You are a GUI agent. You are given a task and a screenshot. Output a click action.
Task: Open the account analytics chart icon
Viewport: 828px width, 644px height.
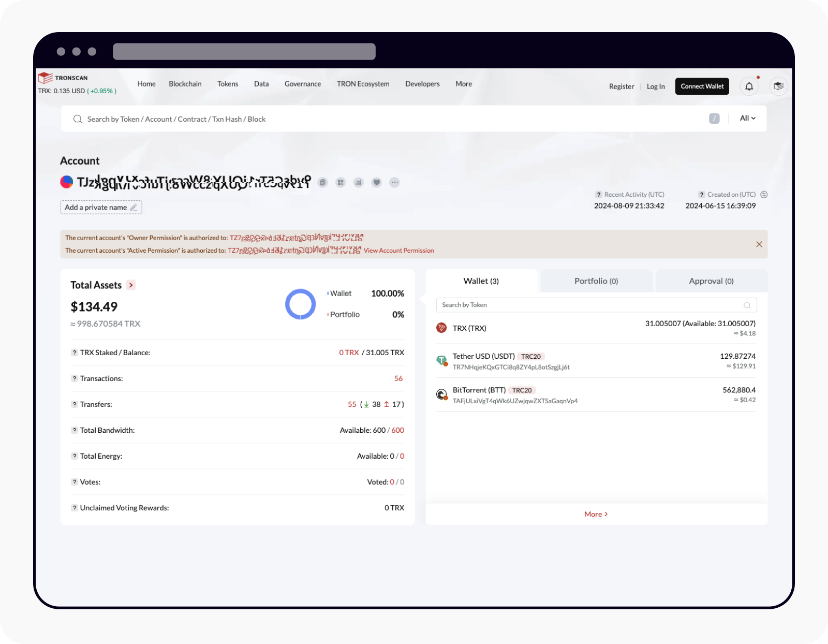pyautogui.click(x=359, y=182)
